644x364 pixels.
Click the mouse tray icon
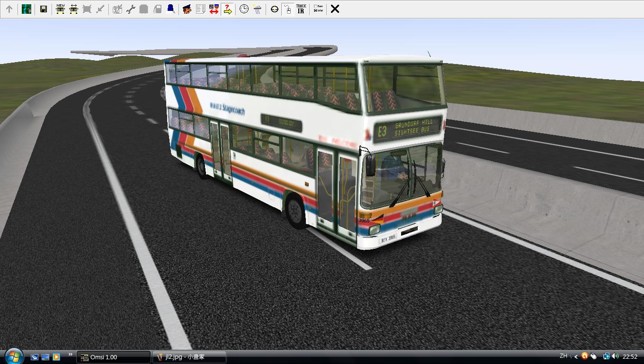593,356
